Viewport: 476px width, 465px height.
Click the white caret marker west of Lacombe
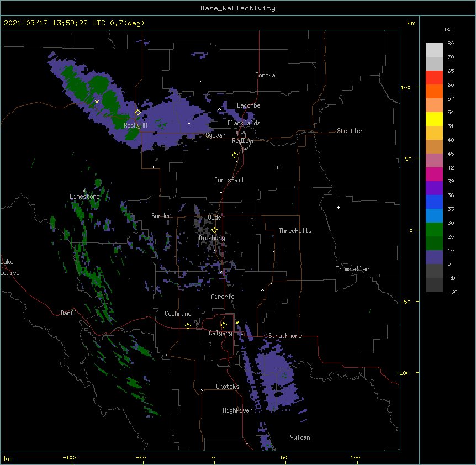click(219, 109)
